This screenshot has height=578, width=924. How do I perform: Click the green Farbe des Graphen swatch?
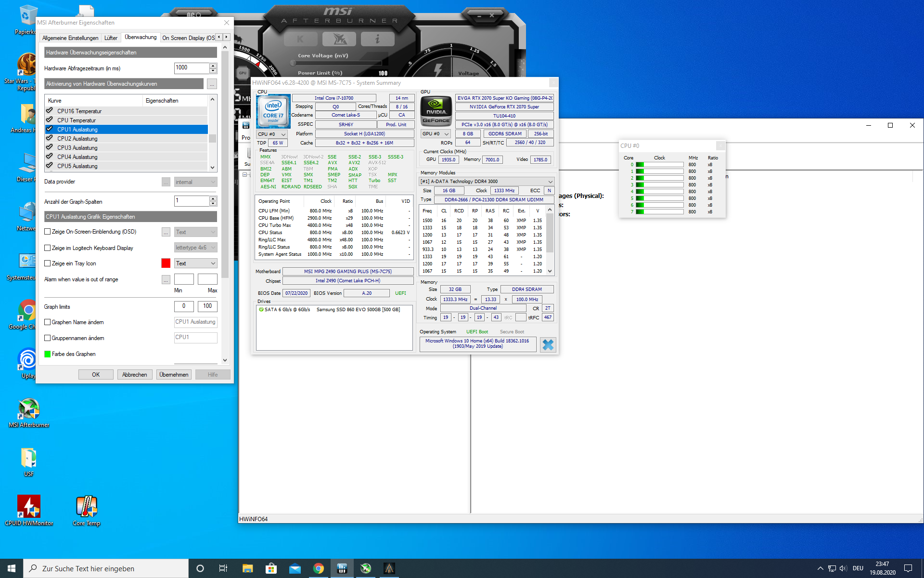coord(48,354)
